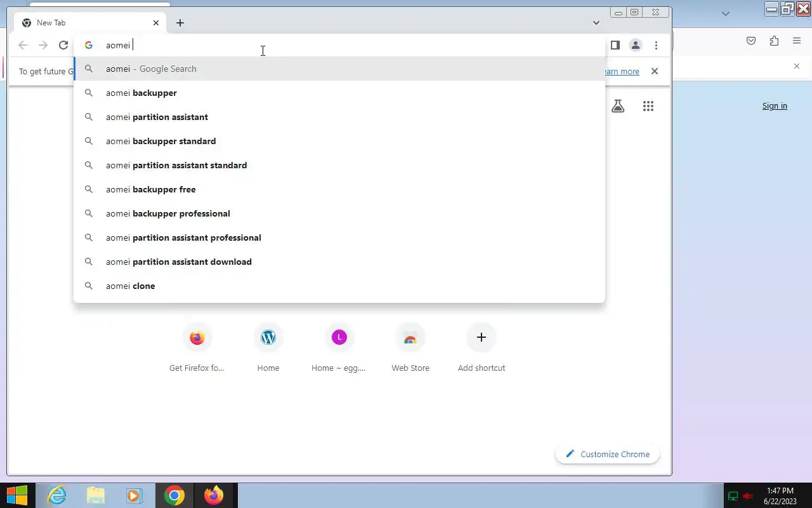This screenshot has height=508, width=812.
Task: Open Customize Chrome button
Action: [607, 454]
